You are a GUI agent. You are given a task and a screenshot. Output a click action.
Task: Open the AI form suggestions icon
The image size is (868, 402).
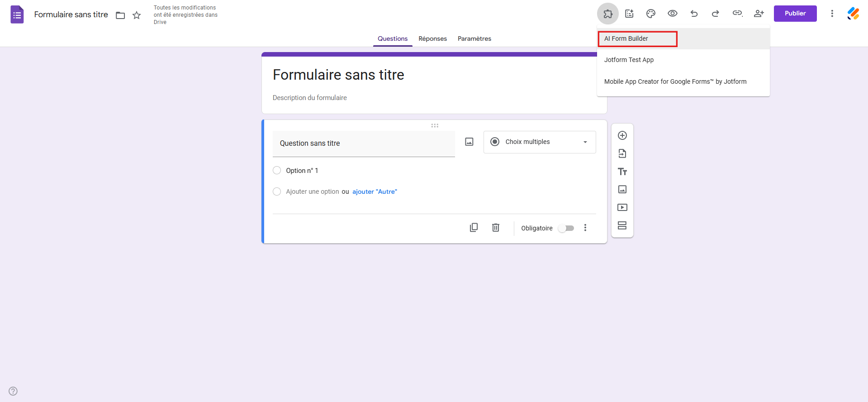pos(629,14)
